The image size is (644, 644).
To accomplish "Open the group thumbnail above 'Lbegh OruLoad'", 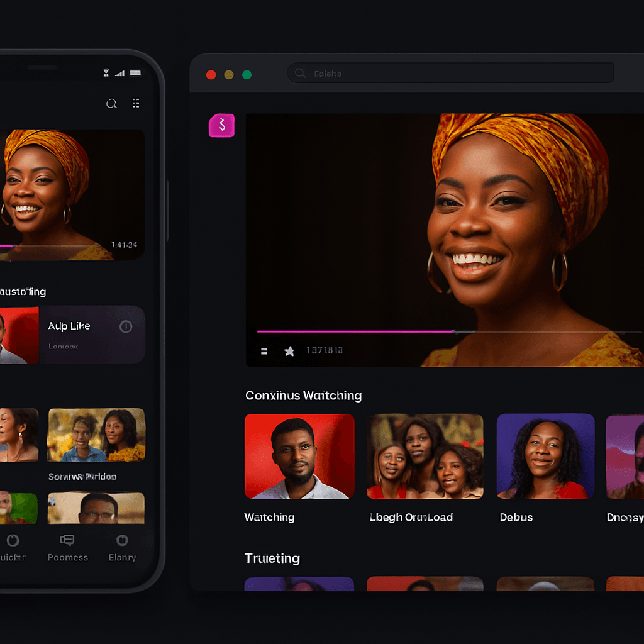I will coord(425,457).
